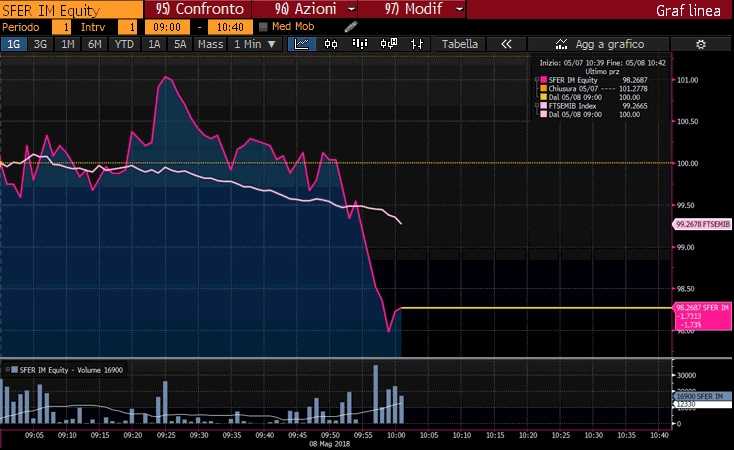Click the 99.2678 FTSEMIB price tag
Image resolution: width=734 pixels, height=450 pixels.
pos(702,224)
